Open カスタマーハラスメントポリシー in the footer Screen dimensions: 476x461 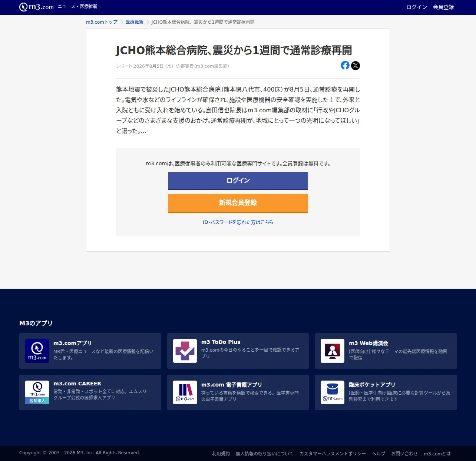coord(333,454)
